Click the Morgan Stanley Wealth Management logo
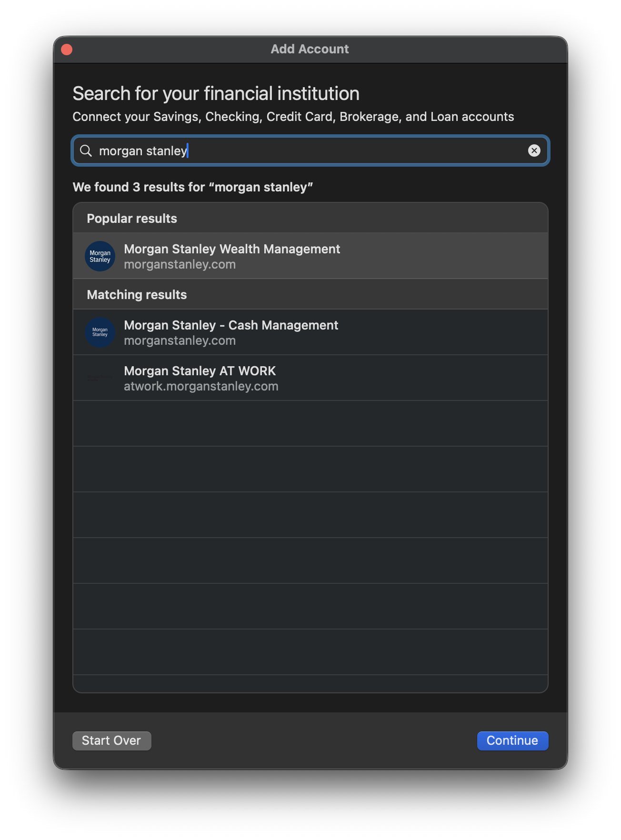 100,256
